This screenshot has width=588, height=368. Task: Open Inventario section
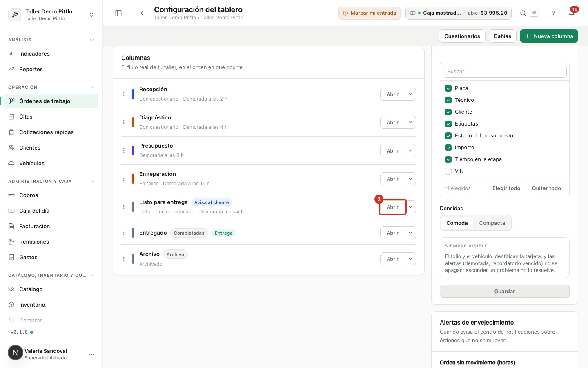pyautogui.click(x=51, y=305)
